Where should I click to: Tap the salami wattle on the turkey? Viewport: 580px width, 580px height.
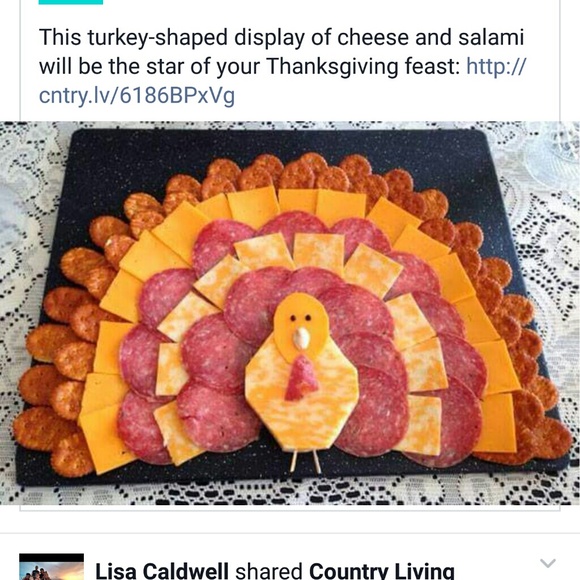(x=301, y=378)
